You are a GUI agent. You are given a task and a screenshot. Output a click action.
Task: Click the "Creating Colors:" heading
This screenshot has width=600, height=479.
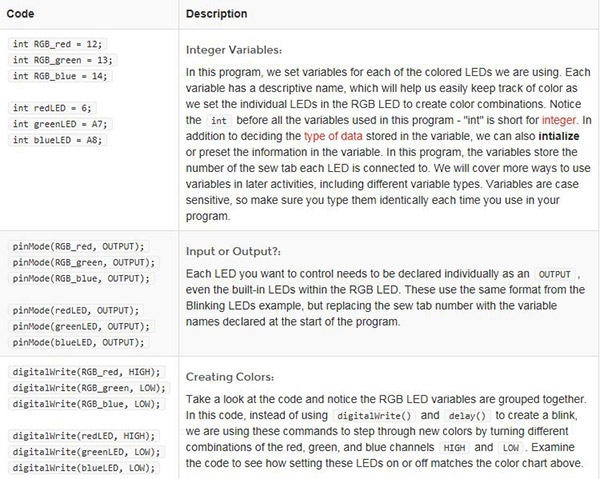(231, 375)
